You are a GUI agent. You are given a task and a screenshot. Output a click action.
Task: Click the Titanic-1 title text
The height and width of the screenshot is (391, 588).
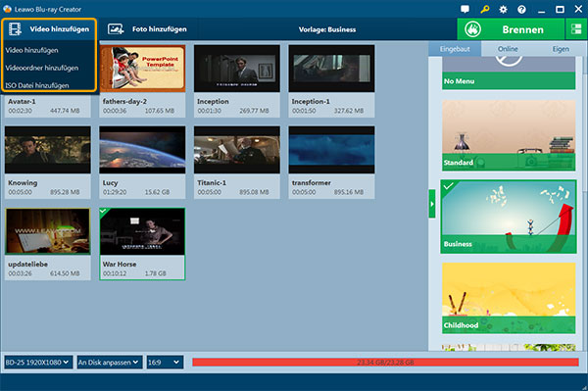pos(212,183)
